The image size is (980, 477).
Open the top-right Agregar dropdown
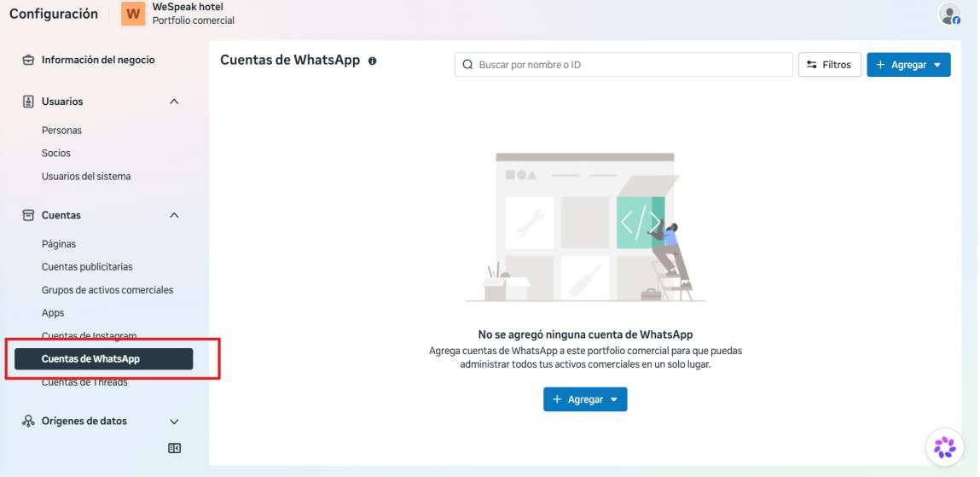tap(908, 64)
